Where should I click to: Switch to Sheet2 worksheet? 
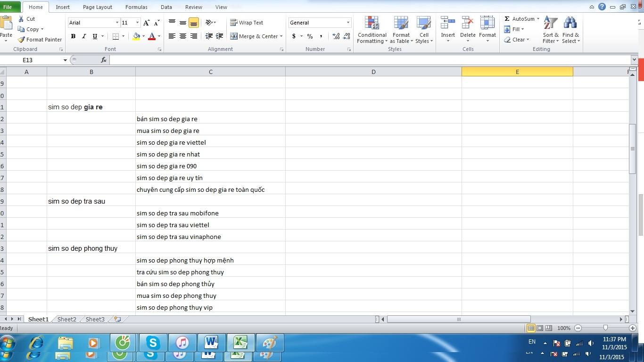pyautogui.click(x=66, y=319)
